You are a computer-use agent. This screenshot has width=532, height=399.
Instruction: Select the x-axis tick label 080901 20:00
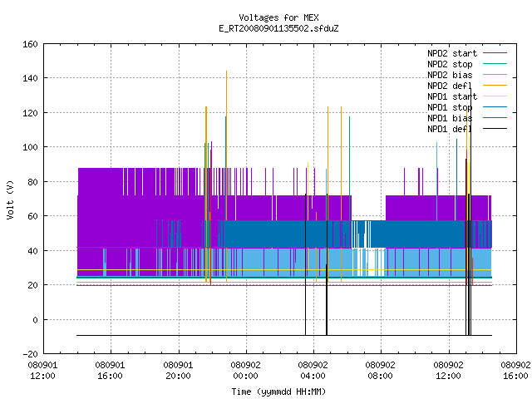click(178, 371)
